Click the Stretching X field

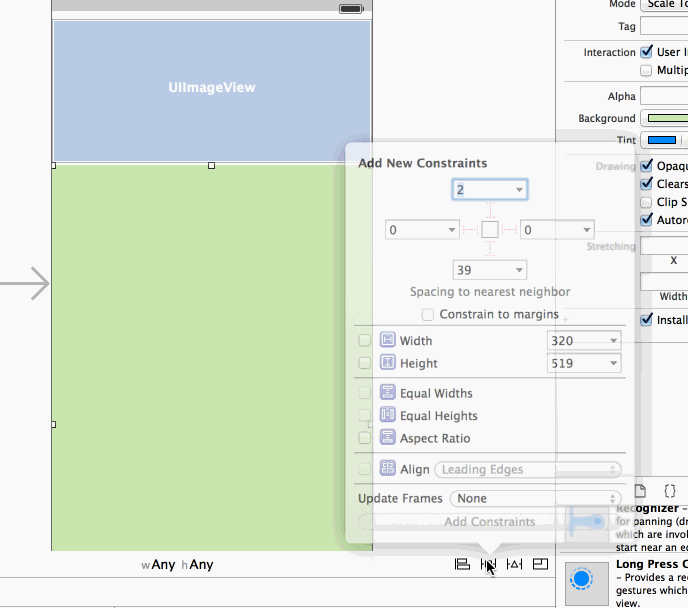664,246
